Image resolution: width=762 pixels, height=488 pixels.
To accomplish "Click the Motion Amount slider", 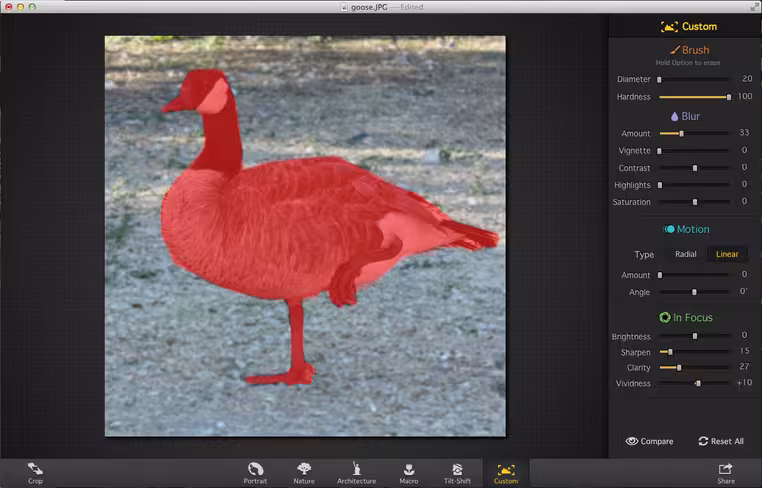I will (x=694, y=275).
